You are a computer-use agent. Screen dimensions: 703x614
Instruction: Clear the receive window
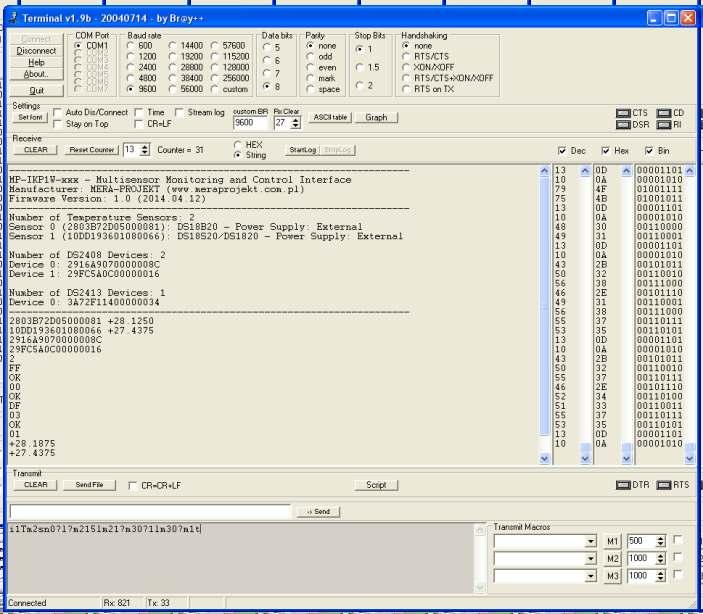click(x=35, y=150)
